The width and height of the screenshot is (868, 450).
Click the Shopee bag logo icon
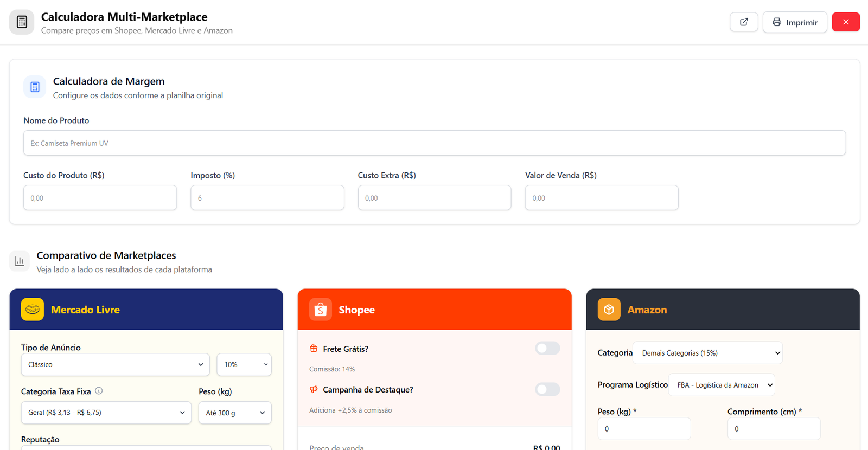tap(321, 310)
